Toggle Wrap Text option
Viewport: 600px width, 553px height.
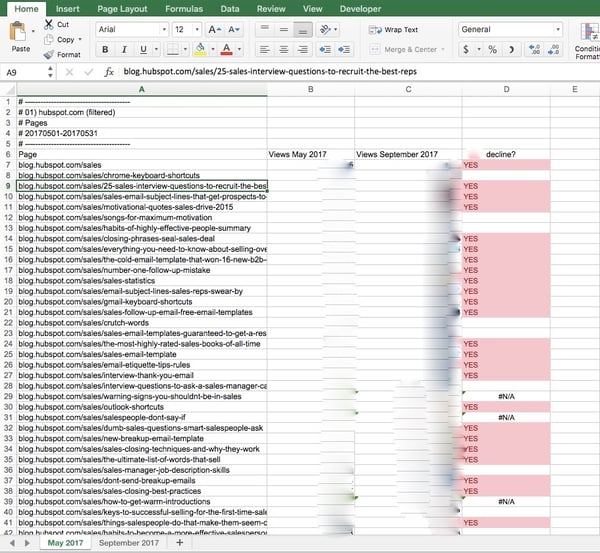coord(394,30)
